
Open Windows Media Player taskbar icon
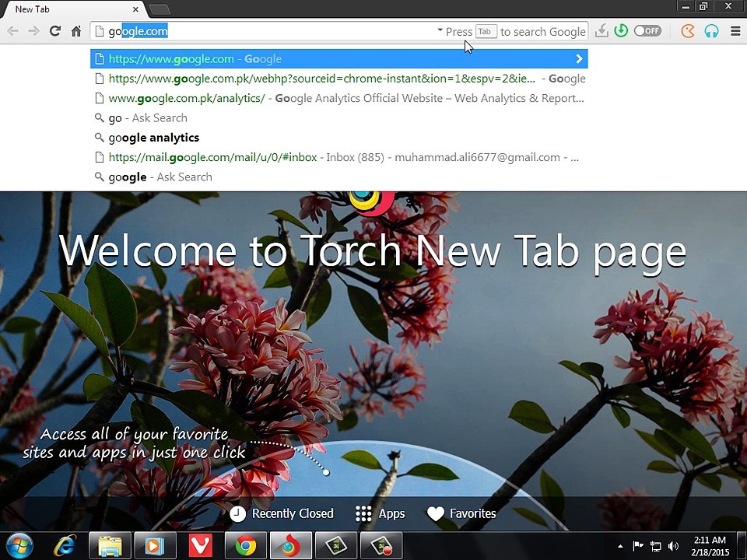(155, 546)
